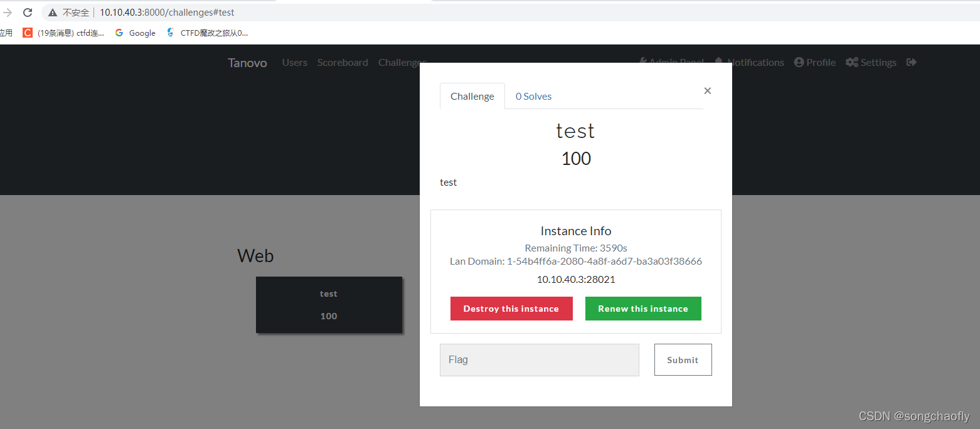Click Destroy this instance button
The height and width of the screenshot is (429, 980).
point(511,309)
